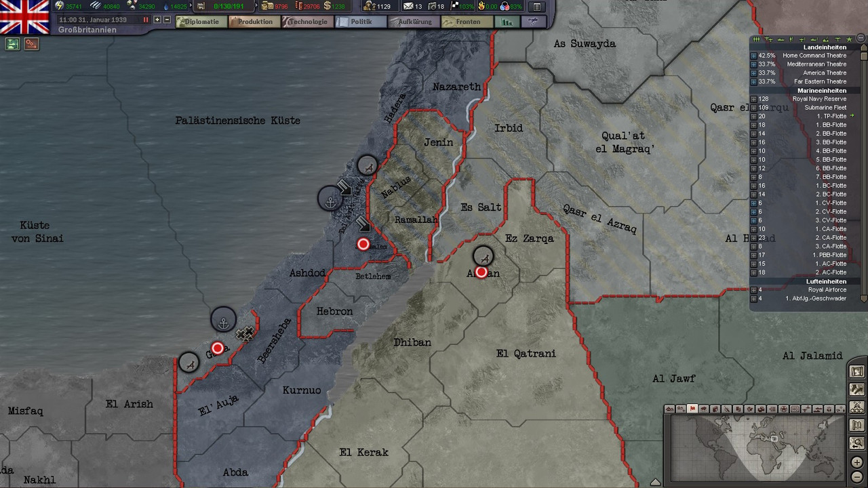Expand the Home Command Theatre entry
This screenshot has width=868, height=488.
click(x=753, y=56)
